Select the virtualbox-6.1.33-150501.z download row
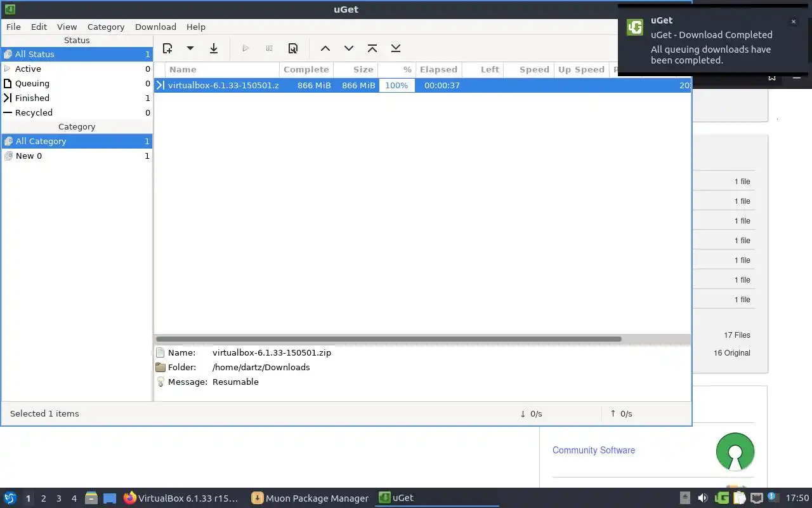 point(422,85)
